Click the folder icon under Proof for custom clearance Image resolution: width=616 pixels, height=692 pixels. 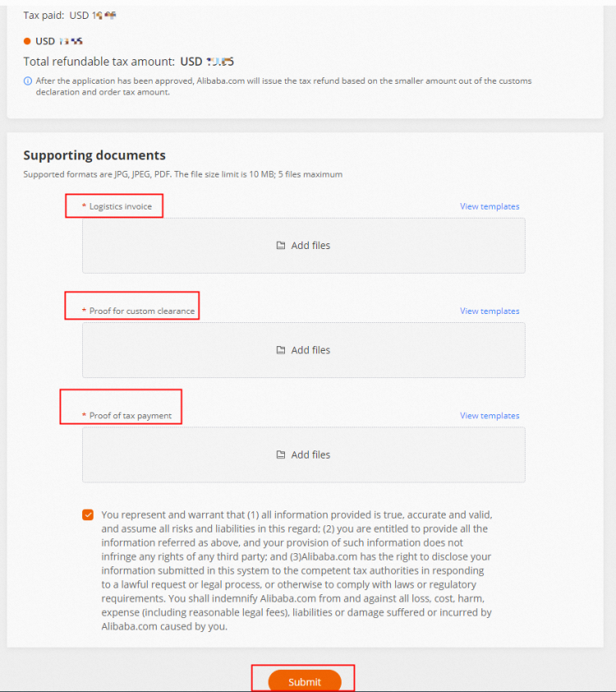(x=281, y=350)
